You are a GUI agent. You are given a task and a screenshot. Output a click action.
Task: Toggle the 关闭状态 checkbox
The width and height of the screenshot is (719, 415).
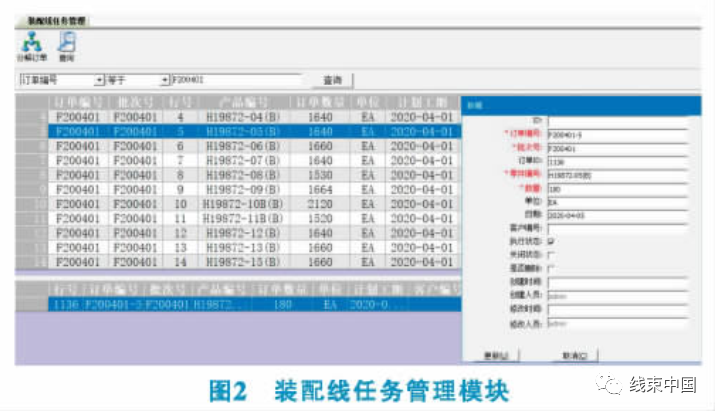pyautogui.click(x=551, y=255)
